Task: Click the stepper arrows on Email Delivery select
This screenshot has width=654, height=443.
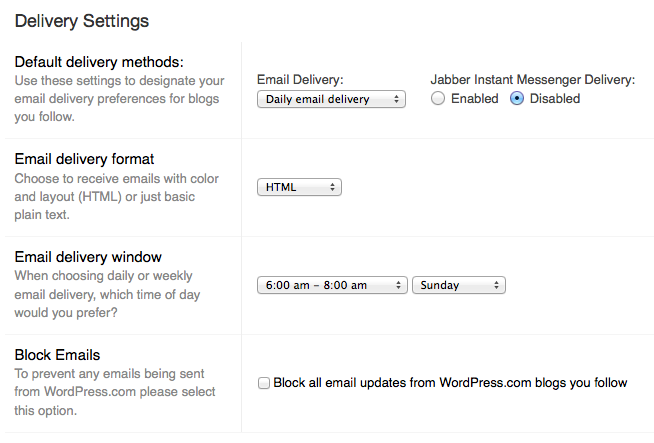Action: 396,99
